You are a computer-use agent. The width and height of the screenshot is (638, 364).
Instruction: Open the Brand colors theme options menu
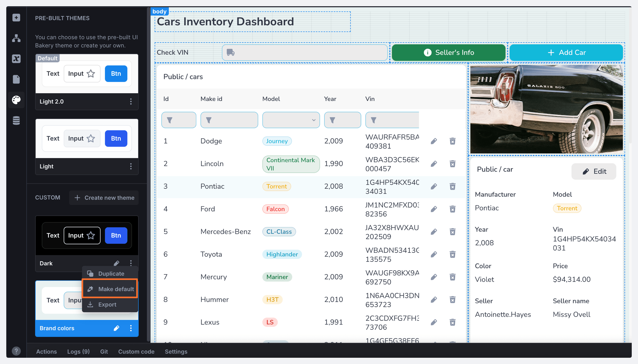click(131, 328)
